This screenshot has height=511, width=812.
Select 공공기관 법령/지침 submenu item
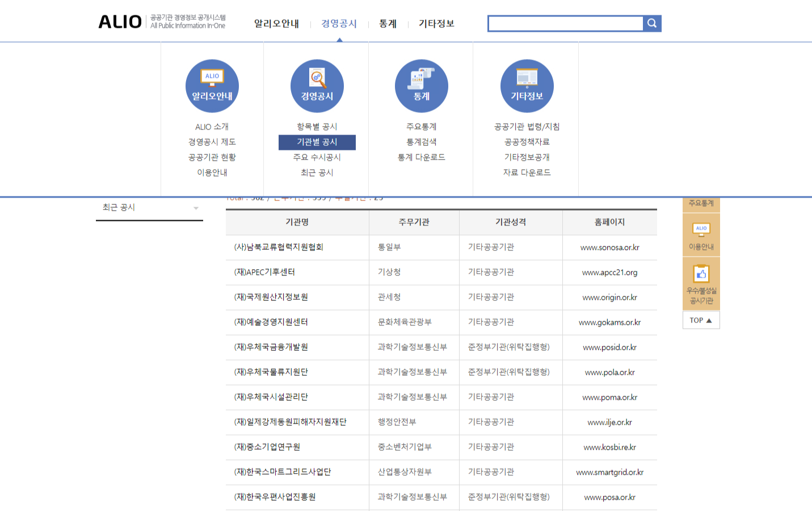click(x=527, y=127)
